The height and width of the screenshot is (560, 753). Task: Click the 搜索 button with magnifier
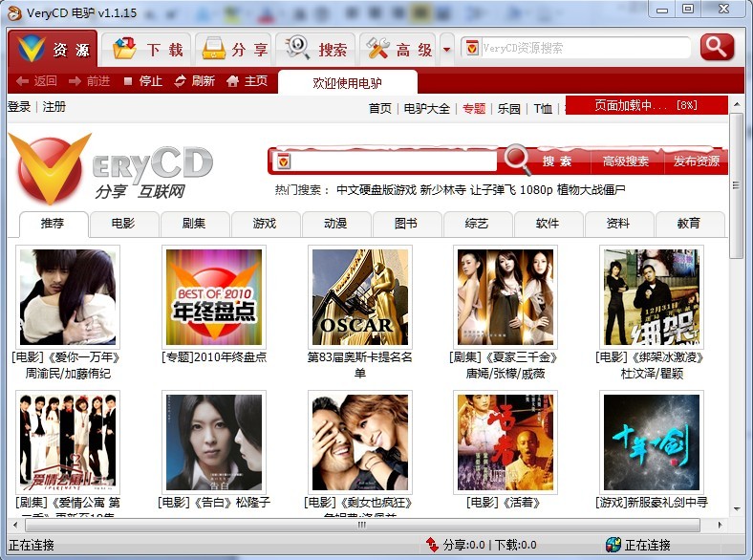tap(544, 161)
